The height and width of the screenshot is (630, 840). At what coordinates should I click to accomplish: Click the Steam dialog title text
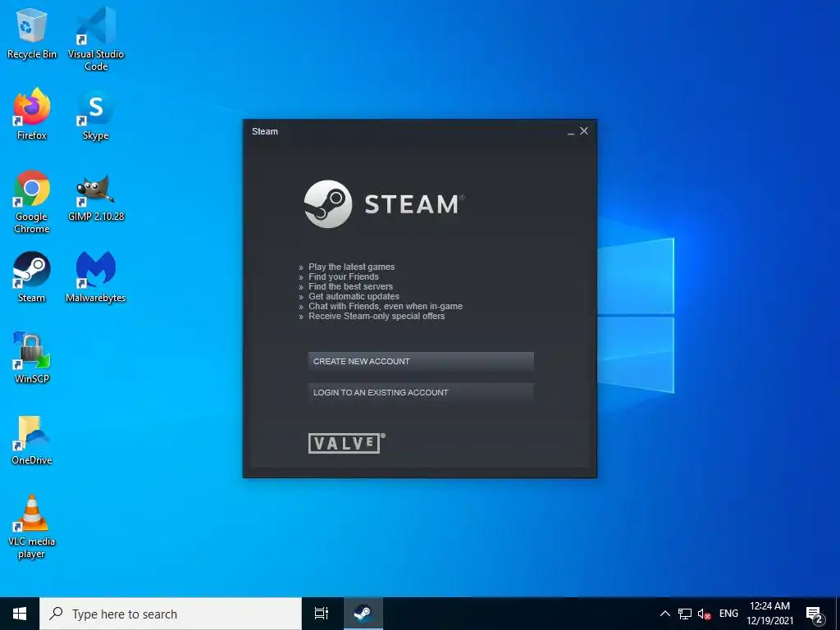coord(265,131)
